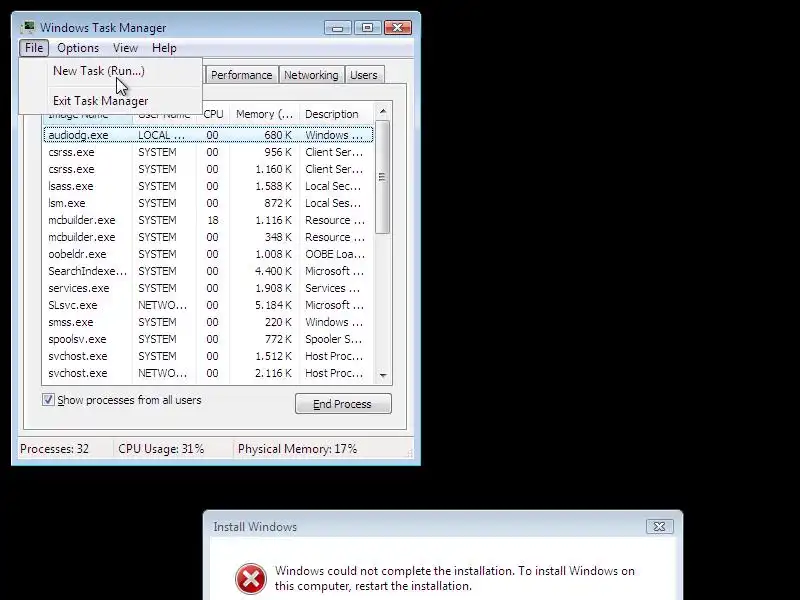Click the End Process button
Viewport: 800px width, 600px height.
coord(343,404)
